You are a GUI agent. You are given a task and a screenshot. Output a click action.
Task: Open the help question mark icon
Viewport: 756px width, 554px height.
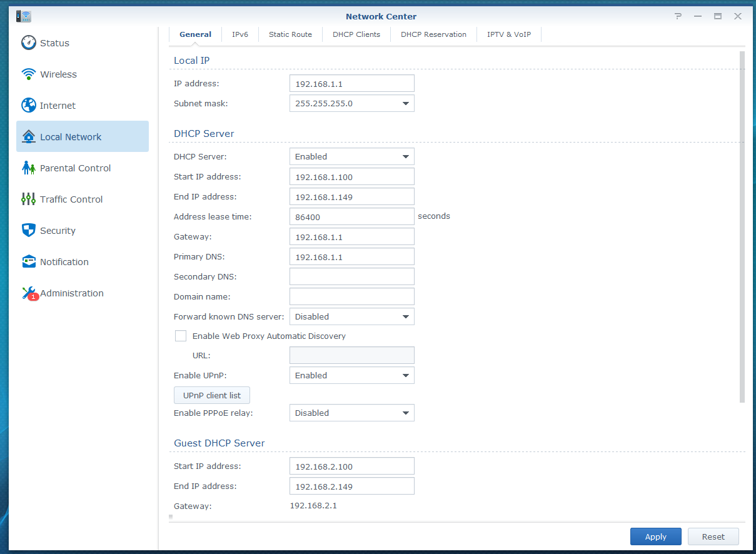678,16
